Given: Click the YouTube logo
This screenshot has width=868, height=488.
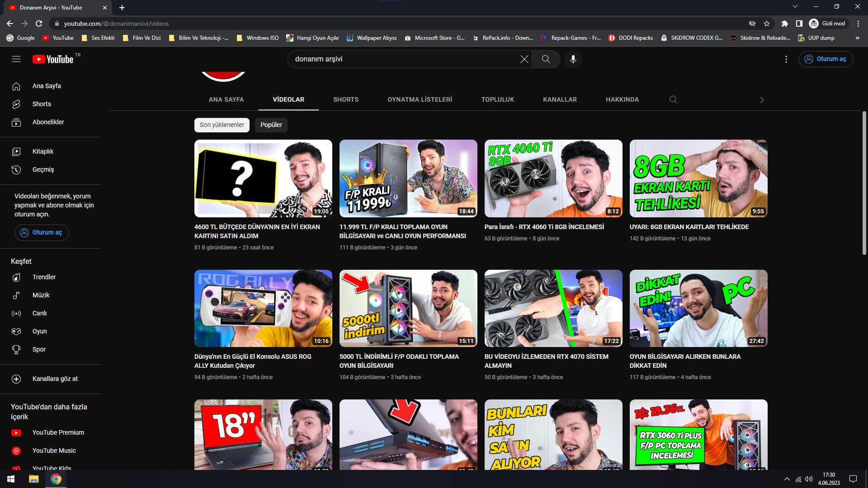Looking at the screenshot, I should 53,59.
